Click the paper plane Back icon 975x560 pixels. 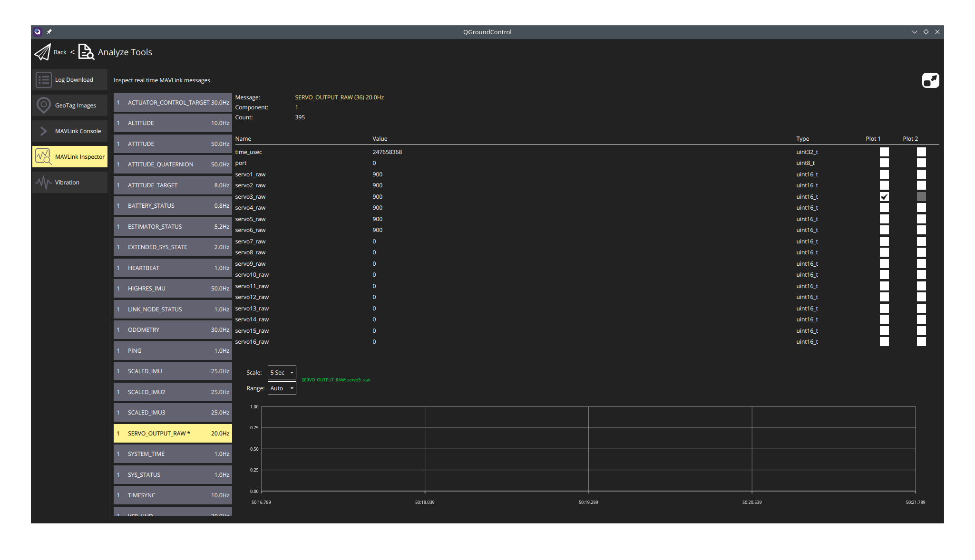42,52
